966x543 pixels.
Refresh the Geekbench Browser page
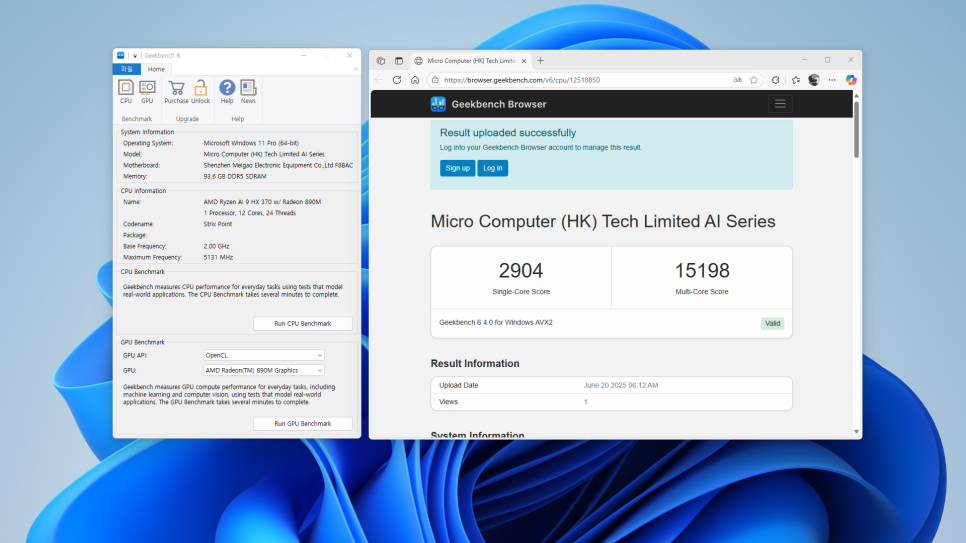(397, 80)
